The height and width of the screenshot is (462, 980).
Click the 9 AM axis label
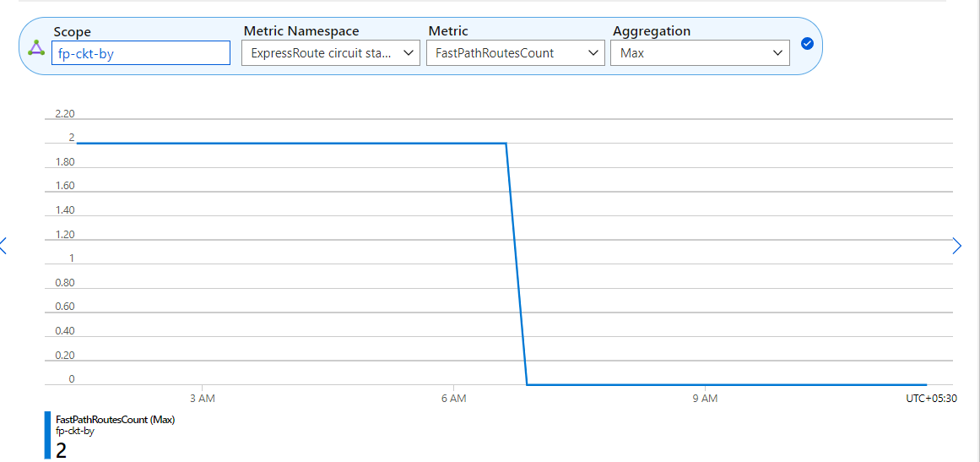click(704, 398)
